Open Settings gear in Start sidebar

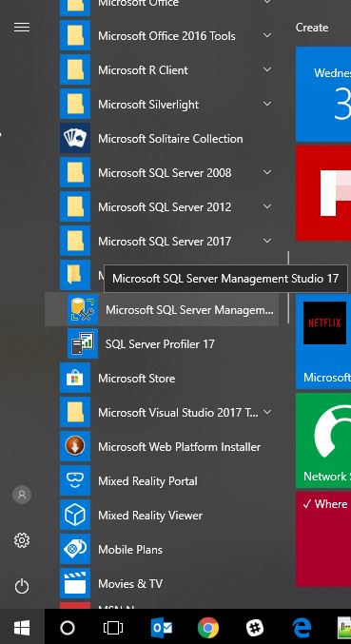click(22, 540)
